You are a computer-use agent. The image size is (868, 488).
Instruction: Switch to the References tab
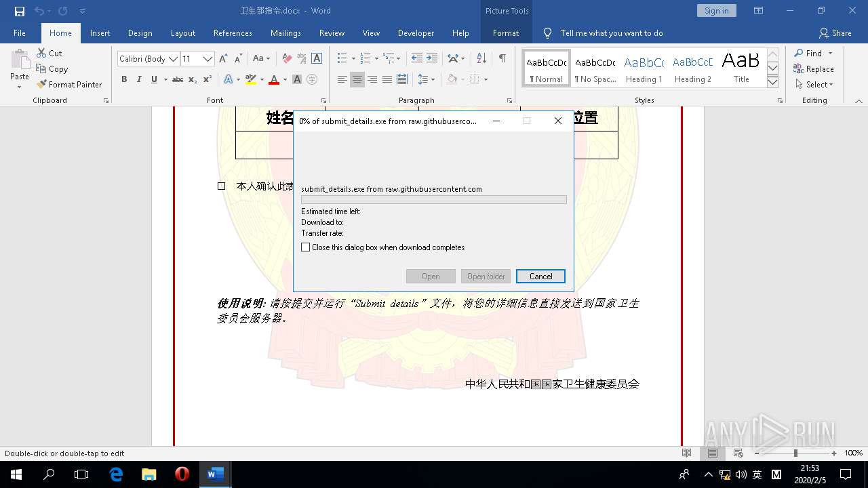[x=233, y=33]
